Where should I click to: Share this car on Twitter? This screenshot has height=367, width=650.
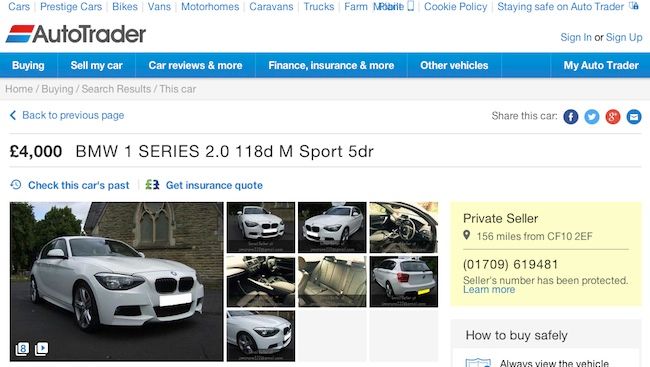click(592, 117)
